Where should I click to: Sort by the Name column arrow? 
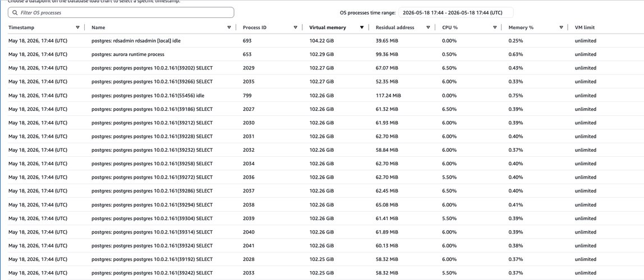[x=229, y=27]
